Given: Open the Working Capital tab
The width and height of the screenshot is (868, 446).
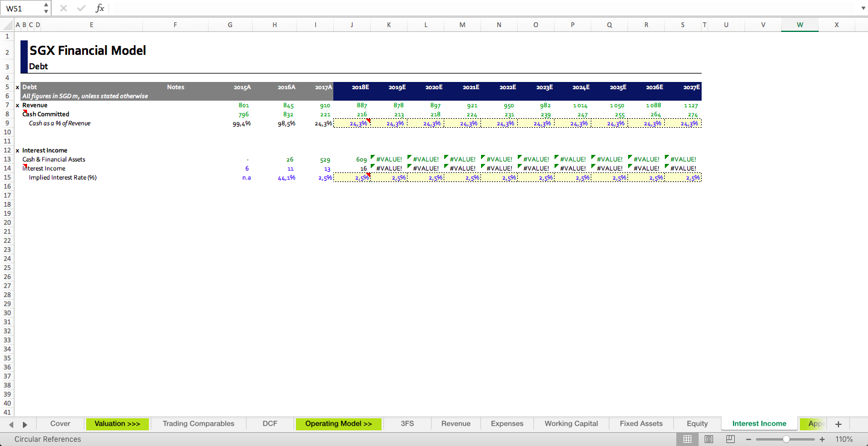Looking at the screenshot, I should (571, 424).
